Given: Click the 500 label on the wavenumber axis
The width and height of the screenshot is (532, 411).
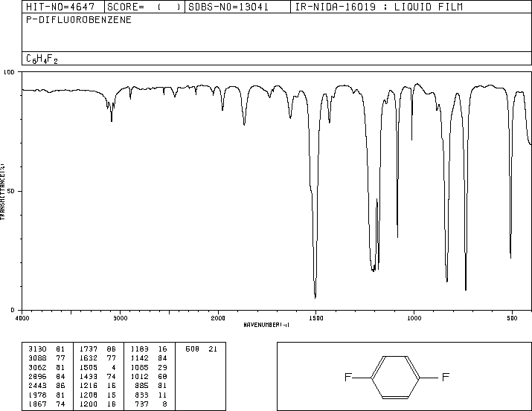Looking at the screenshot, I should tap(512, 318).
